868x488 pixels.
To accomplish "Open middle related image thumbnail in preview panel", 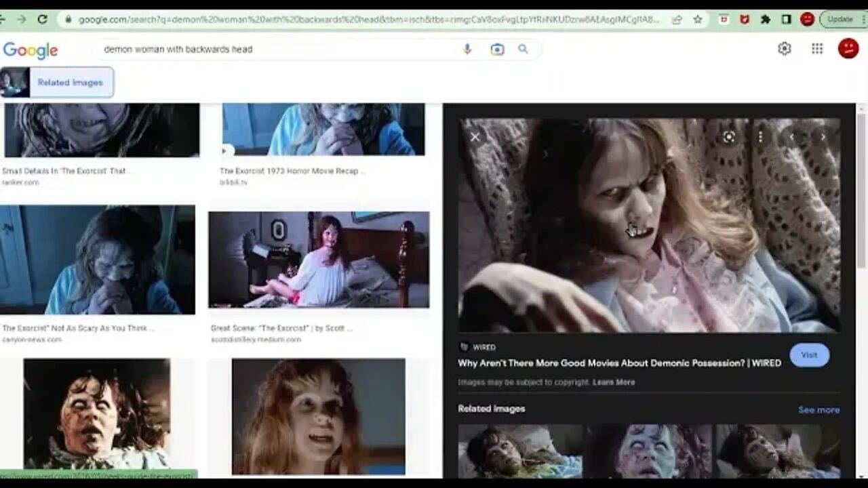I will [x=649, y=451].
